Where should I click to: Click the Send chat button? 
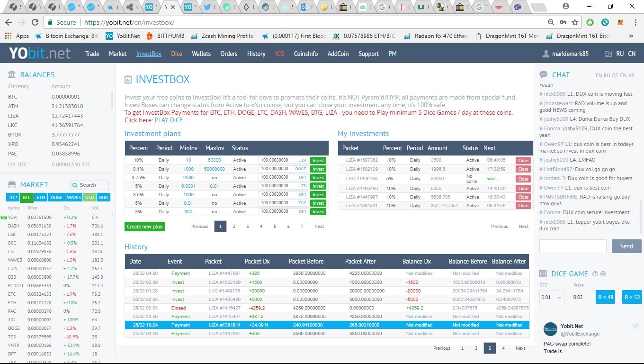[x=626, y=246]
